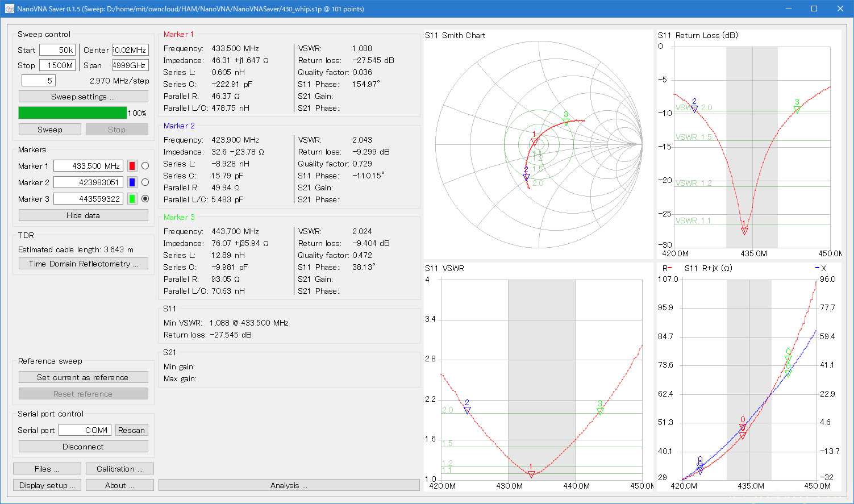The height and width of the screenshot is (504, 854).
Task: Open Marker 2 blue color swatch
Action: click(132, 182)
